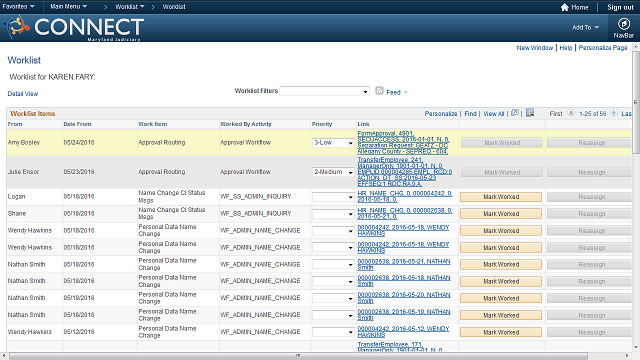The image size is (640, 360).
Task: Show next rows arrow icon
Action: (614, 113)
